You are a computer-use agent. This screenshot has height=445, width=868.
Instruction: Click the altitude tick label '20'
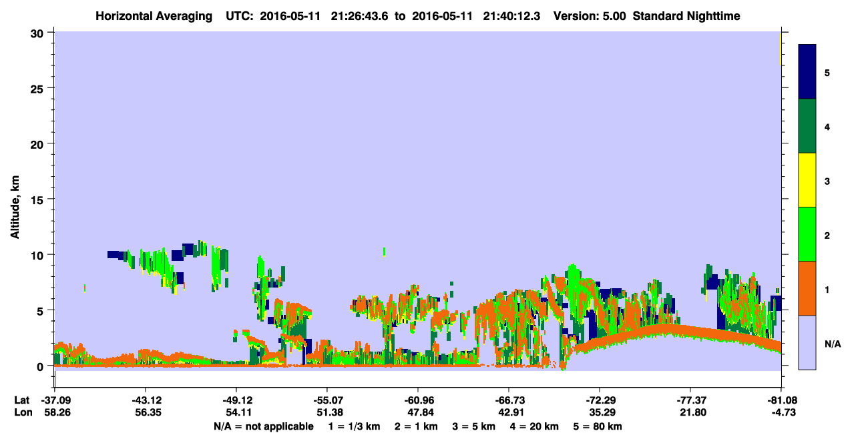pos(39,143)
